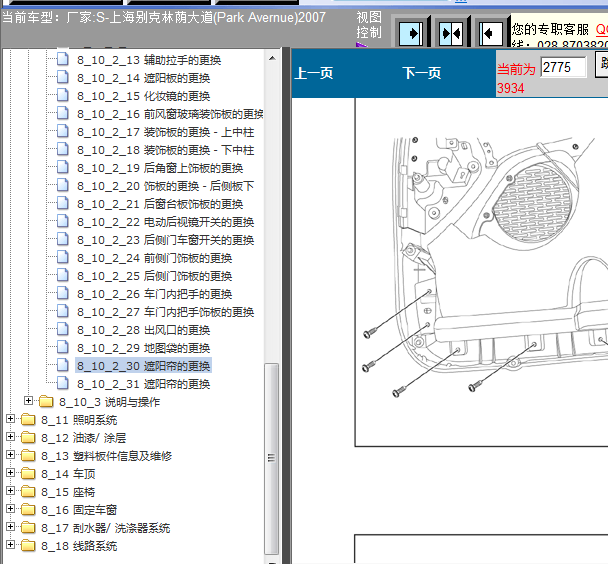This screenshot has width=608, height=564.
Task: Click document icon for 8_10_2_26 车门内把手
Action: tap(62, 294)
